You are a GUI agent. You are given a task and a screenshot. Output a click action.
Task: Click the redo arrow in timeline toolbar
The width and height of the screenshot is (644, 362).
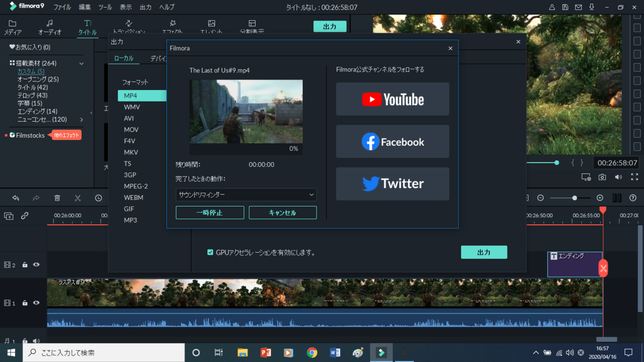point(36,198)
